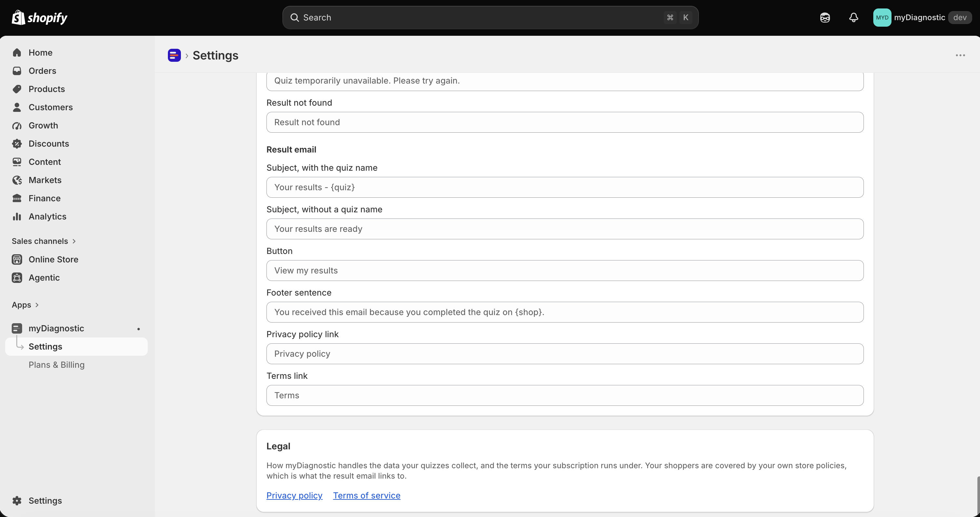Click the myDiagnostic app icon in breadcrumb
Image resolution: width=980 pixels, height=517 pixels.
coord(174,56)
